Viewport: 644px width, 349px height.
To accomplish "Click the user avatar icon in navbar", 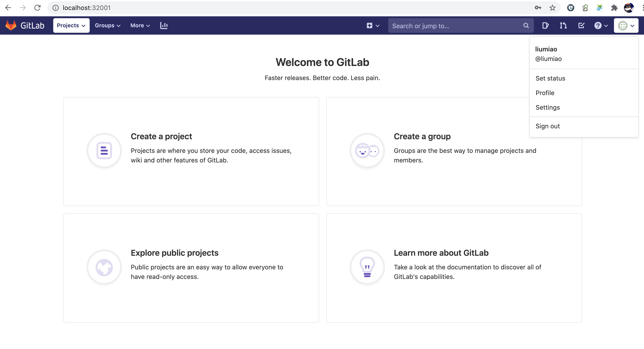I will [623, 25].
